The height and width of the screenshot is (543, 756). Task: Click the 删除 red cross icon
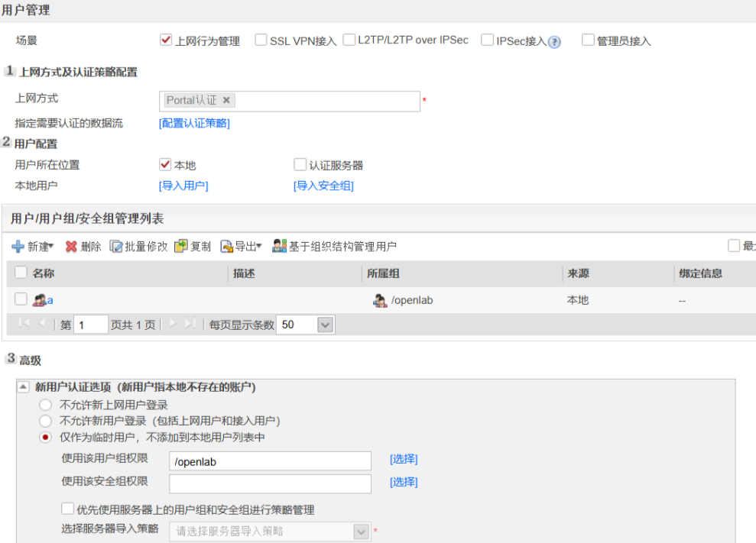coord(71,247)
